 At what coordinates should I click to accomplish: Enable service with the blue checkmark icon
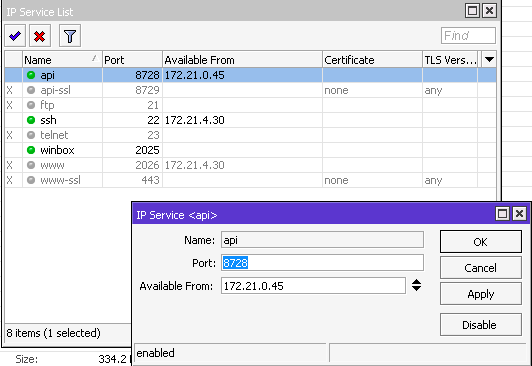pyautogui.click(x=15, y=36)
